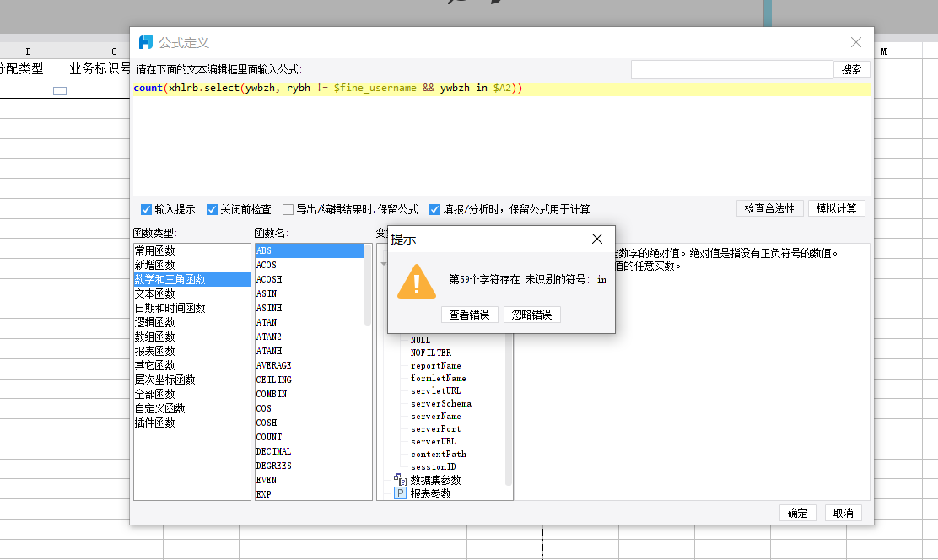Select 报表函数 function type
This screenshot has width=938, height=560.
coord(192,351)
